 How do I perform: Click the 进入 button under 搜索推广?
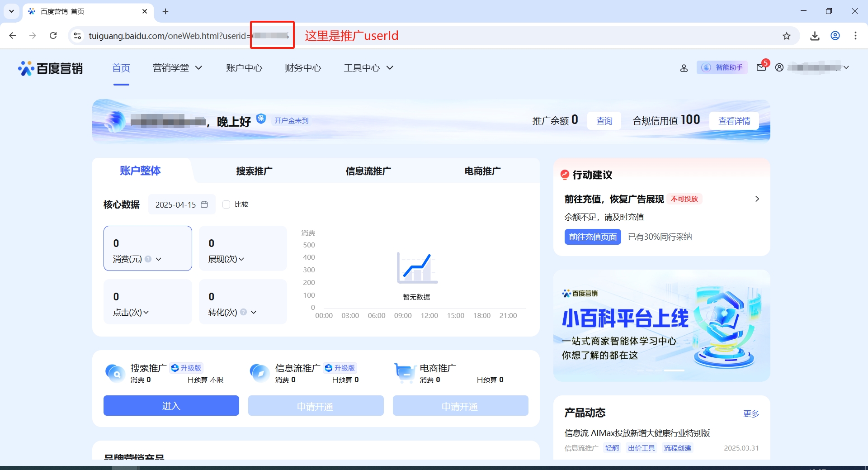pos(171,406)
